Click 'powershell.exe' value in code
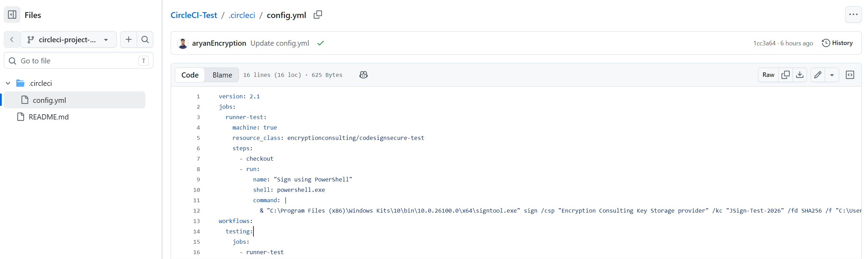Image resolution: width=868 pixels, height=259 pixels. [301, 190]
